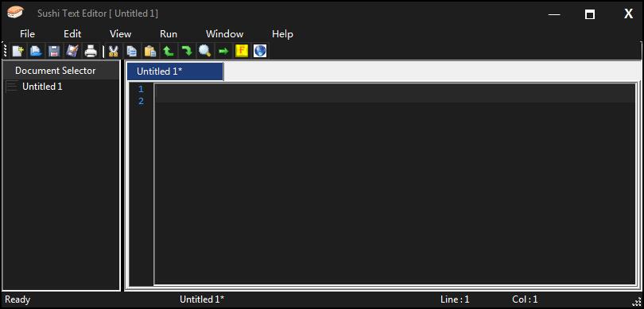Image resolution: width=644 pixels, height=309 pixels.
Task: Open the Edit menu
Action: (72, 34)
